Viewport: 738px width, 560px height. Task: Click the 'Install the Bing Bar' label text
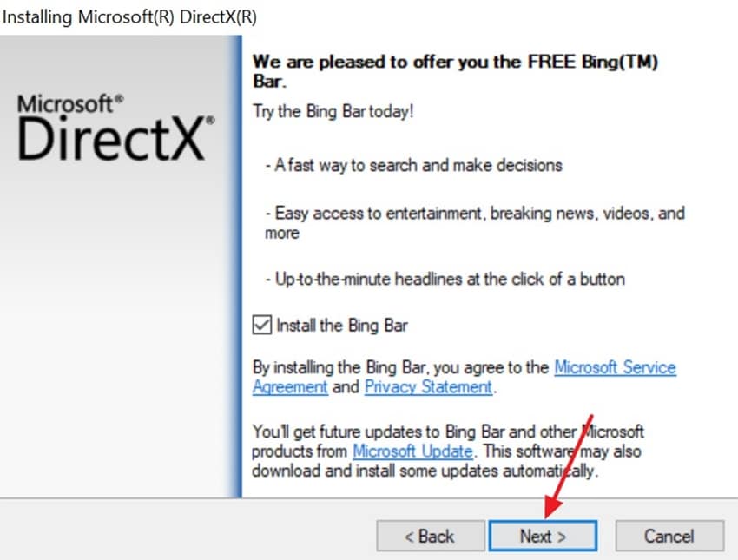pos(342,326)
